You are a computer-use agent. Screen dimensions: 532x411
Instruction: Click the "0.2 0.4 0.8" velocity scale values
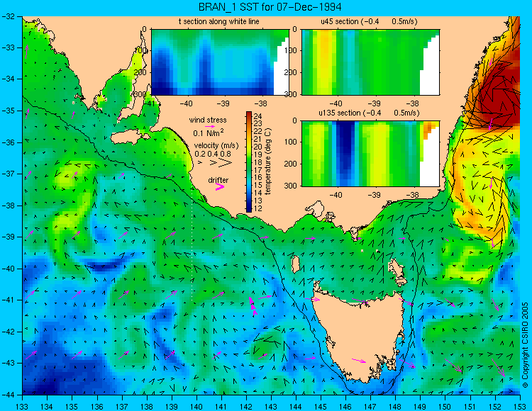[213, 154]
